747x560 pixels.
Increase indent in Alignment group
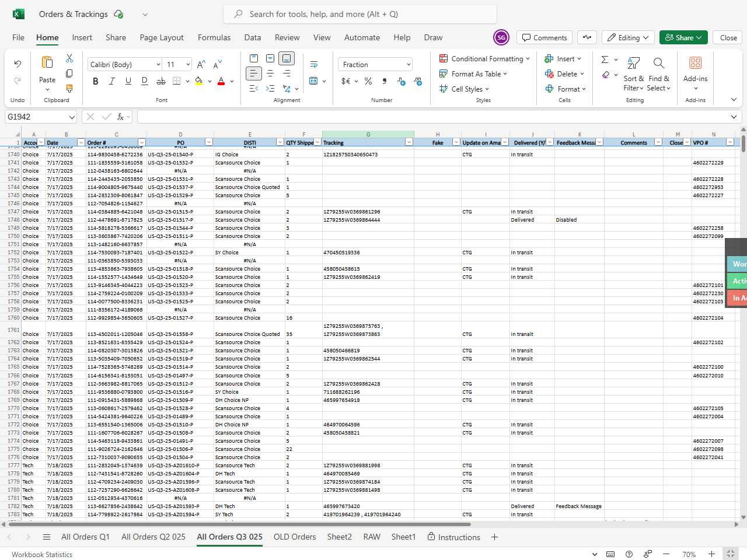tap(270, 89)
